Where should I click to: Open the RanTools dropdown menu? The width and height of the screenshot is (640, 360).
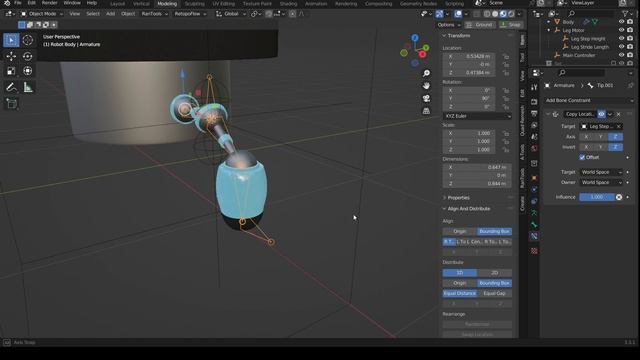tap(154, 14)
